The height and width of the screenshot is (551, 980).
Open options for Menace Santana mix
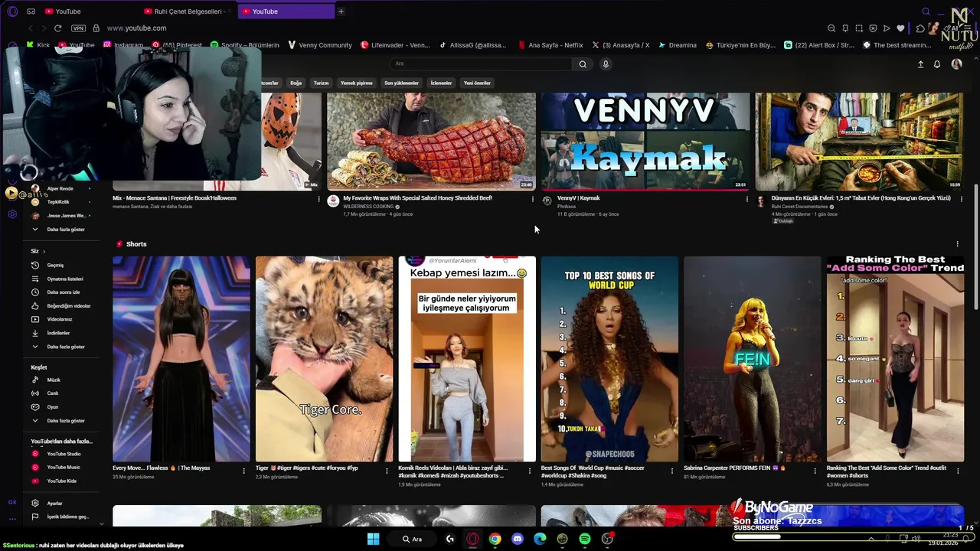[x=319, y=199]
